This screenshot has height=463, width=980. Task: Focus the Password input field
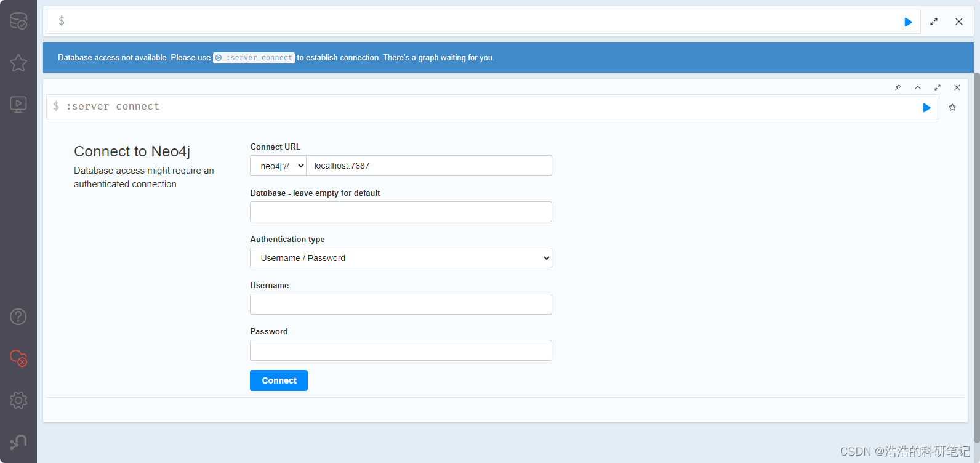401,350
